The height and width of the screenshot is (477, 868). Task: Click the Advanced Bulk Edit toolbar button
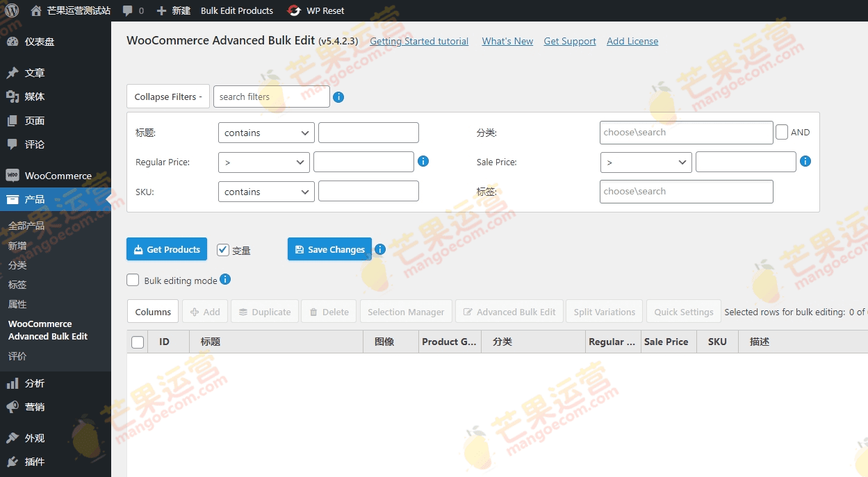[509, 312]
